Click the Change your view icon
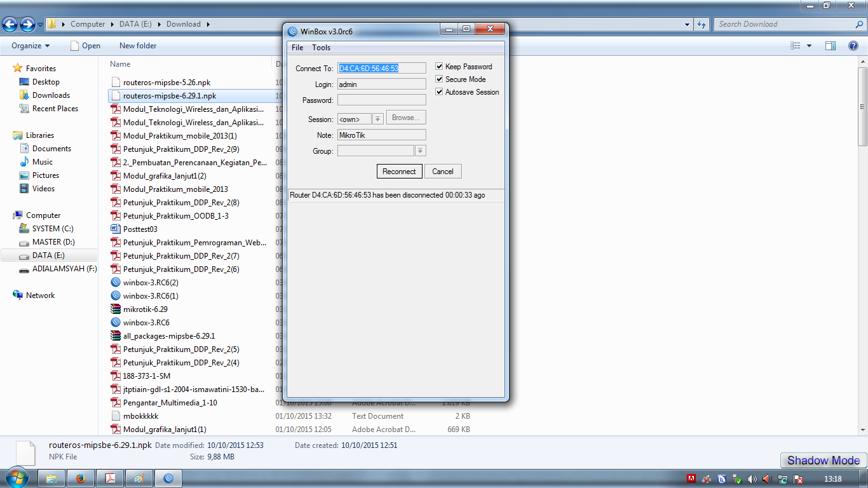 point(795,46)
